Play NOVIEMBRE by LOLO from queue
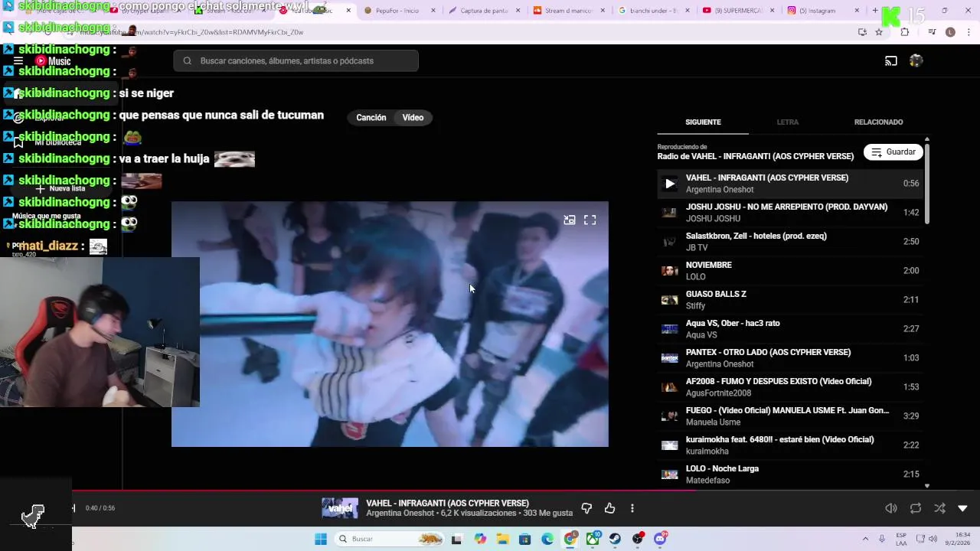The width and height of the screenshot is (980, 551). click(x=789, y=271)
